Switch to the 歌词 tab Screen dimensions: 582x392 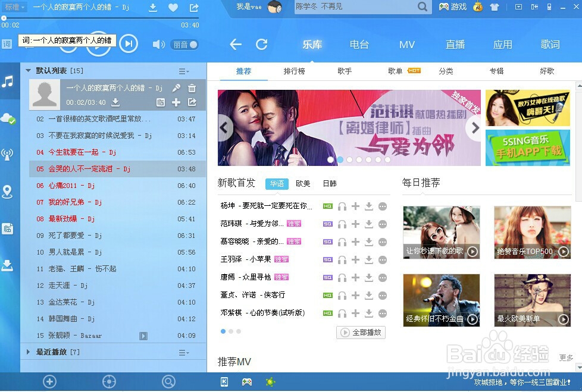click(x=550, y=45)
